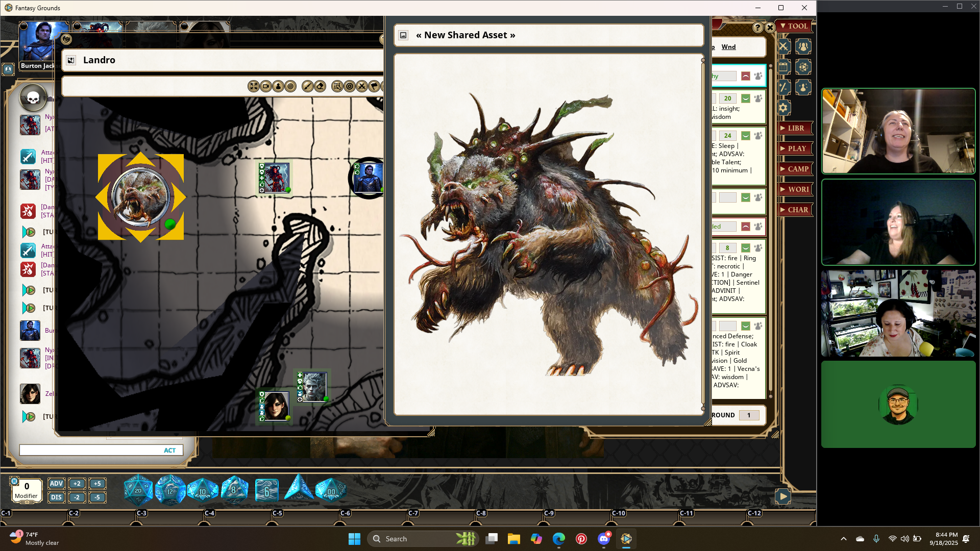Toggle the ADV advantage button
This screenshot has width=980, height=551.
tap(56, 484)
